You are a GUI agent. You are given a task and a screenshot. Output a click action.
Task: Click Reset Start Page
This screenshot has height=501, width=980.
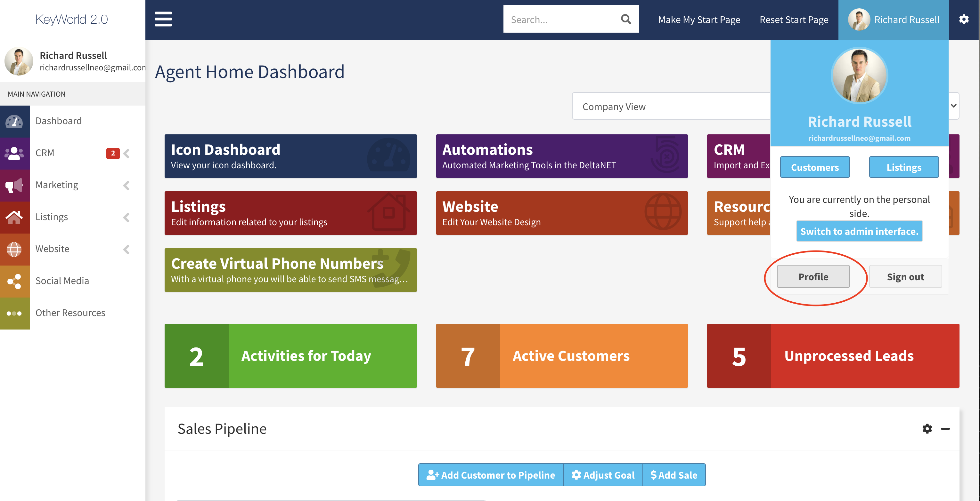click(x=794, y=20)
